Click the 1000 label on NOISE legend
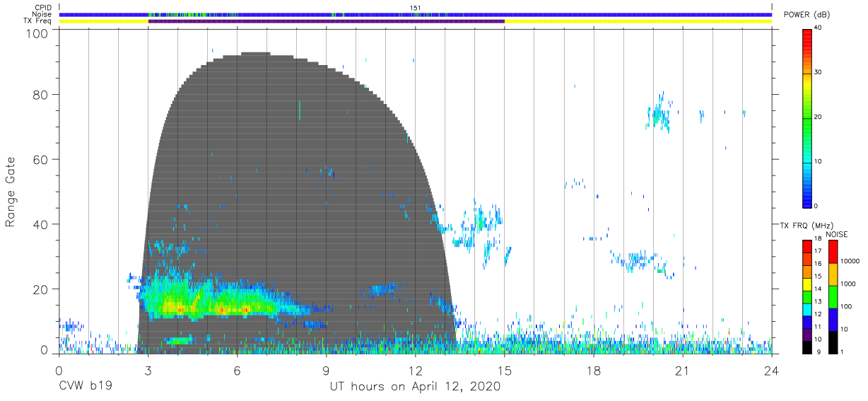The width and height of the screenshot is (868, 401). click(848, 284)
